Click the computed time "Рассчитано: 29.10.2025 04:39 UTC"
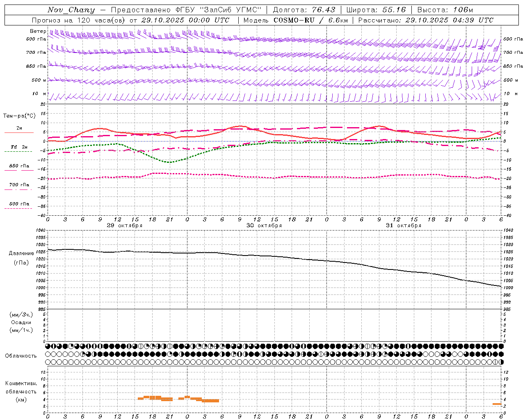The height and width of the screenshot is (420, 525). [x=426, y=20]
